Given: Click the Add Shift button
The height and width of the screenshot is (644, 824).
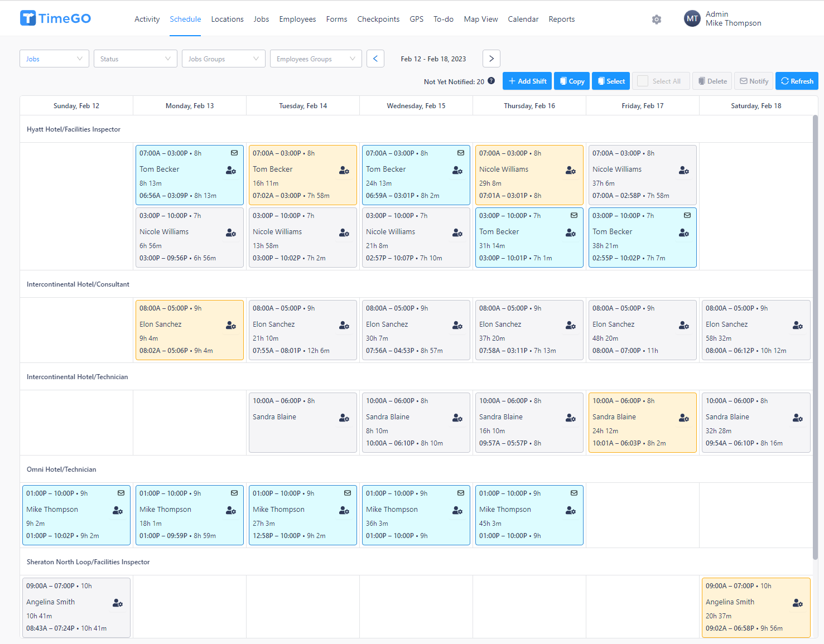Looking at the screenshot, I should coord(527,81).
